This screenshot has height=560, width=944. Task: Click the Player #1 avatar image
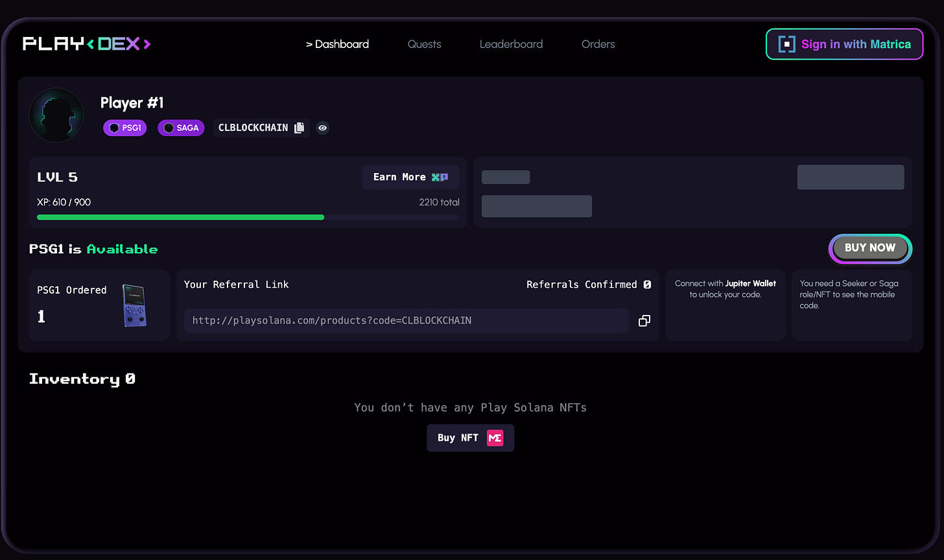(56, 115)
